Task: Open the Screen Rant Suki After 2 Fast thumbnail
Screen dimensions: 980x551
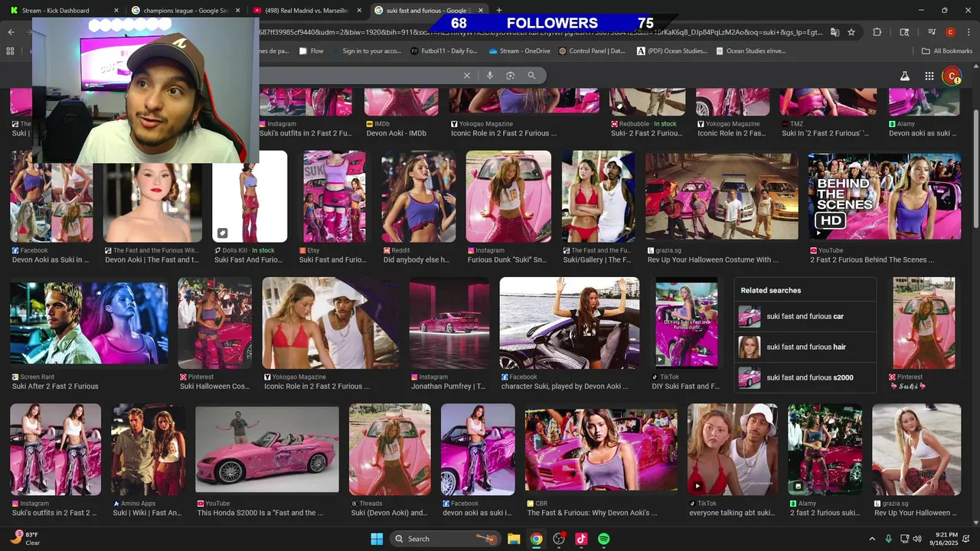Action: coord(89,323)
